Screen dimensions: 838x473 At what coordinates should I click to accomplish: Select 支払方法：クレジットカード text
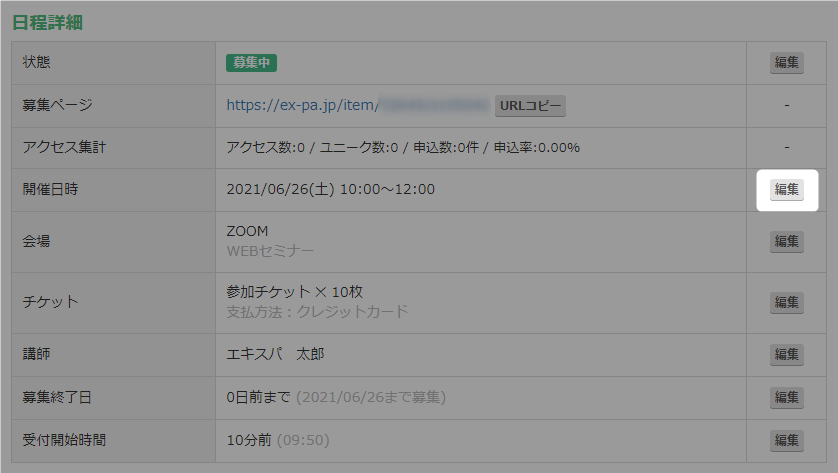pos(317,312)
